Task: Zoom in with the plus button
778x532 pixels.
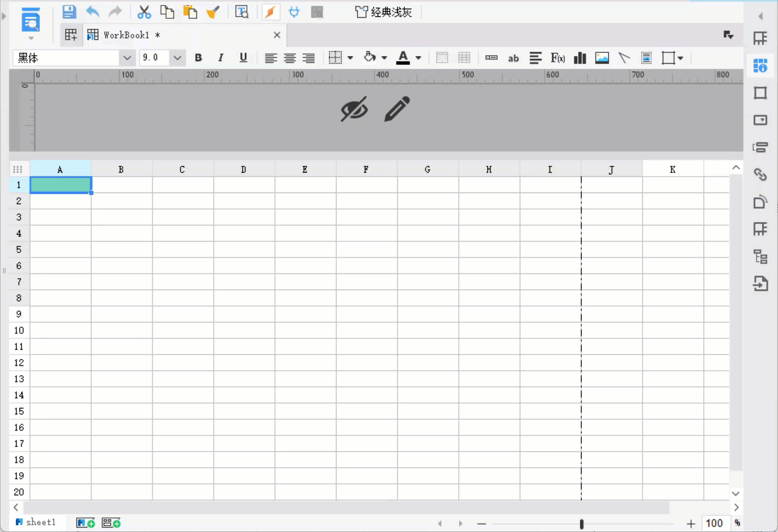Action: (x=691, y=523)
